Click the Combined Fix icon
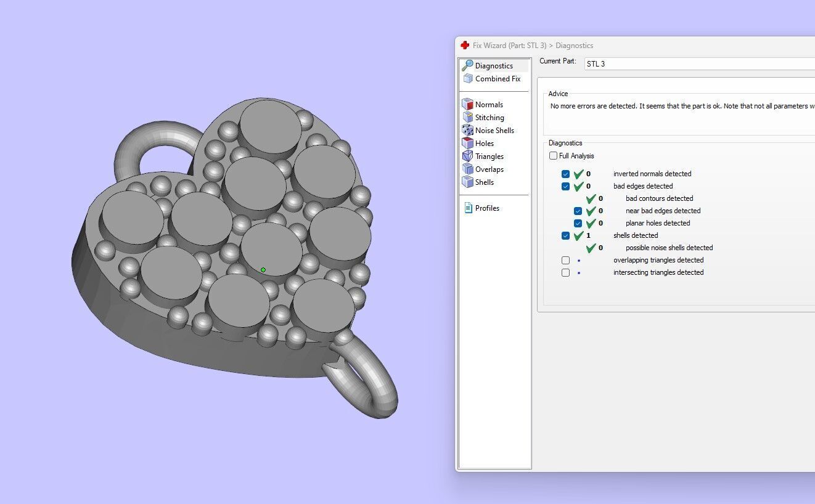Image resolution: width=815 pixels, height=504 pixels. point(468,78)
